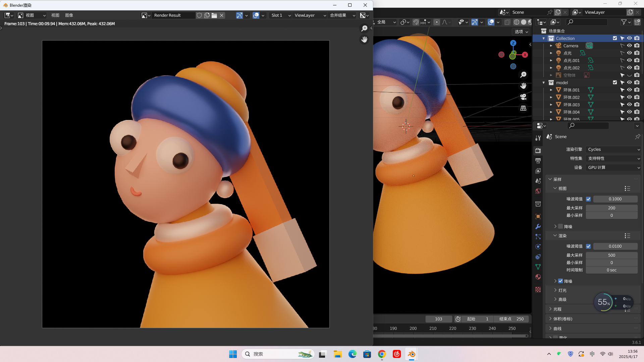Screen dimensions: 644x362
Task: Hide 环体.003 in viewport via eye icon
Action: click(x=630, y=105)
